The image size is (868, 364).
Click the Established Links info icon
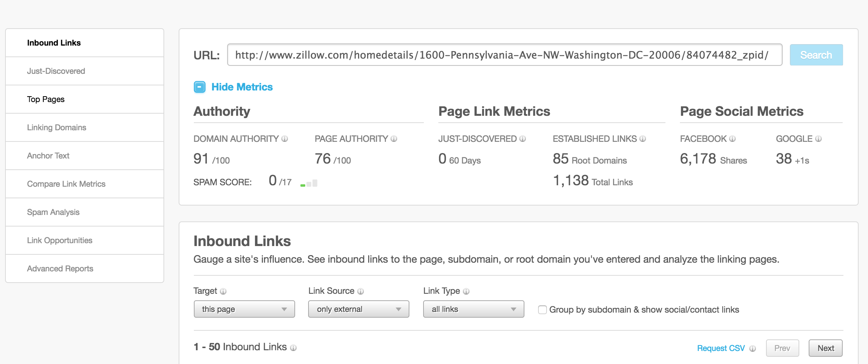pos(643,139)
